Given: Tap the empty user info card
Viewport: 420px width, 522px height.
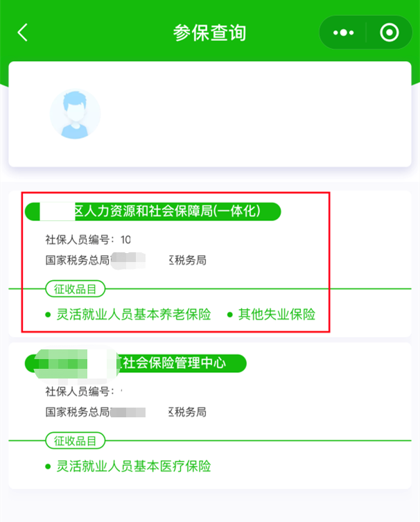Looking at the screenshot, I should [210, 114].
